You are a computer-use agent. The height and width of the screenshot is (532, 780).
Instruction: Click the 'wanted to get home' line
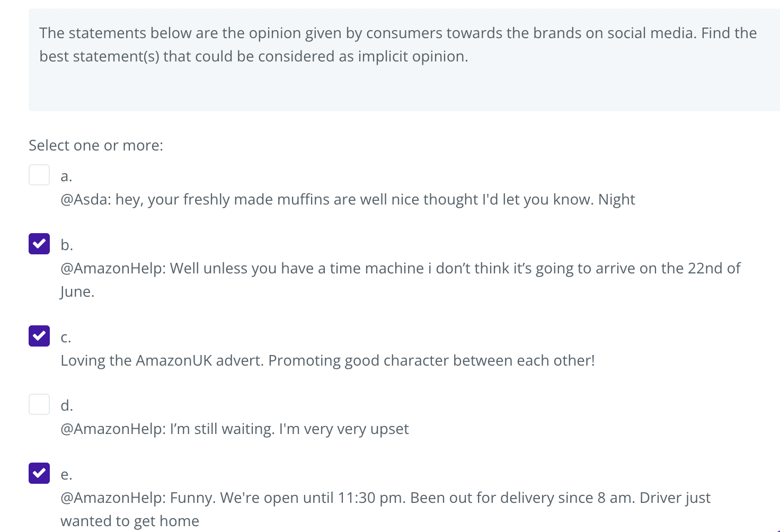[x=130, y=521]
